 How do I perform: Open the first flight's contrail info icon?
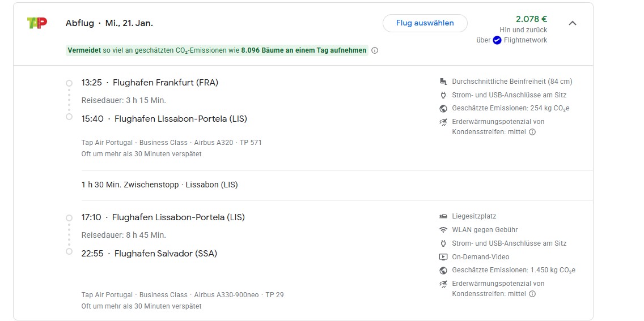pyautogui.click(x=532, y=132)
